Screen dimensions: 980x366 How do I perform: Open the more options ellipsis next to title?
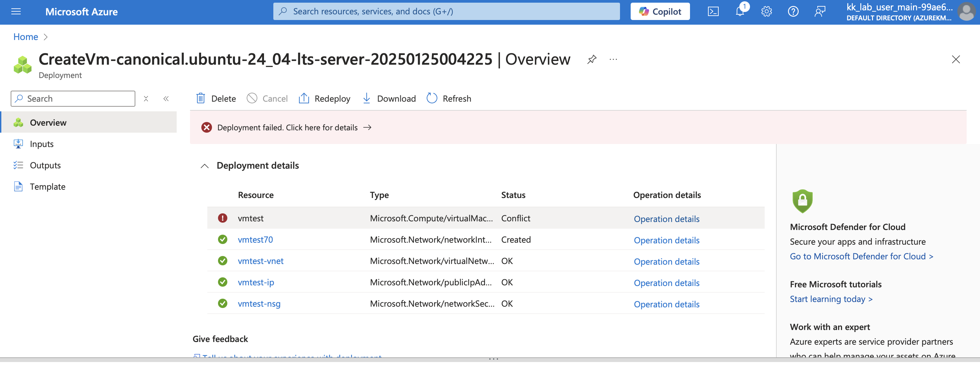tap(613, 59)
